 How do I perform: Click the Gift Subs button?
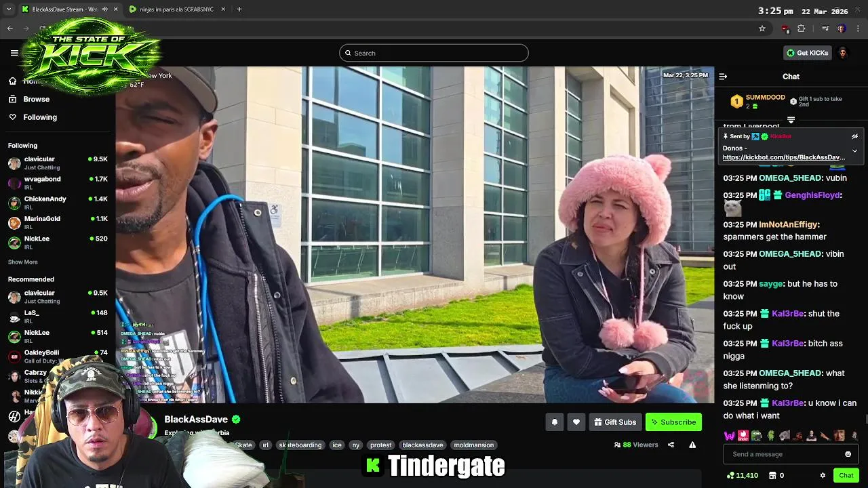tap(615, 422)
